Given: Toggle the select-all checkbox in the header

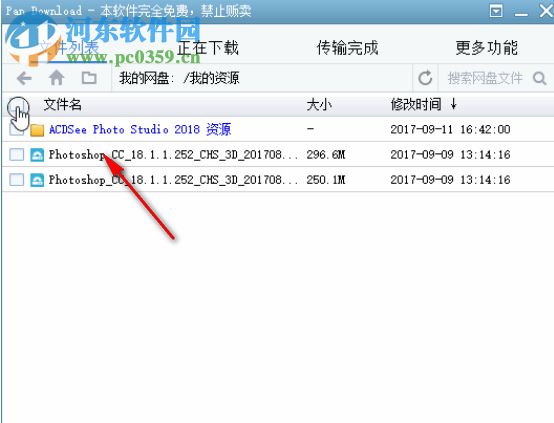Looking at the screenshot, I should (x=16, y=105).
